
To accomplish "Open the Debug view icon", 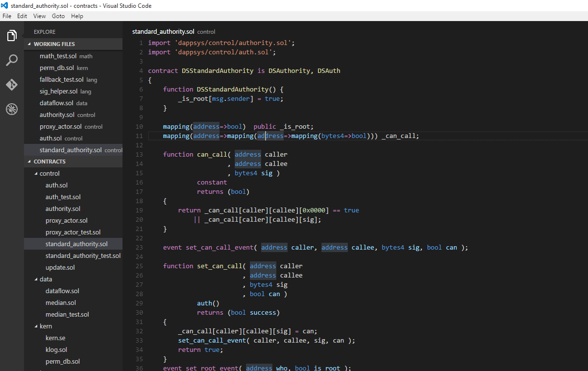I will (x=12, y=109).
